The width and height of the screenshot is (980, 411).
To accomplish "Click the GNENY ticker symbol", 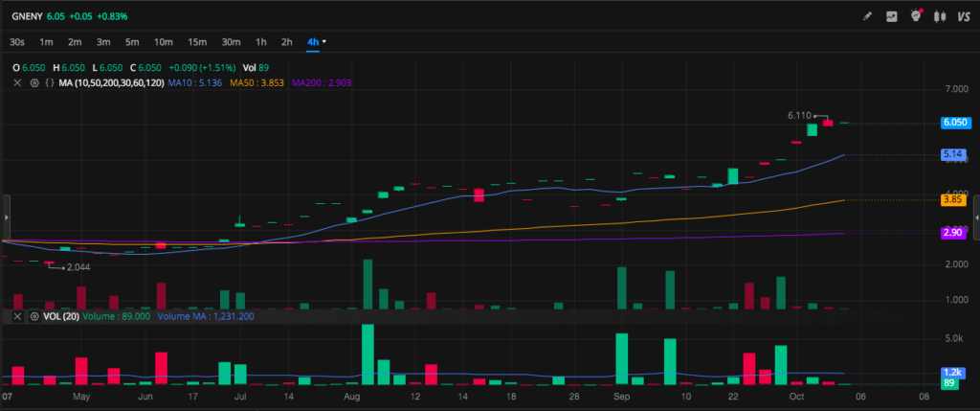I will click(27, 16).
